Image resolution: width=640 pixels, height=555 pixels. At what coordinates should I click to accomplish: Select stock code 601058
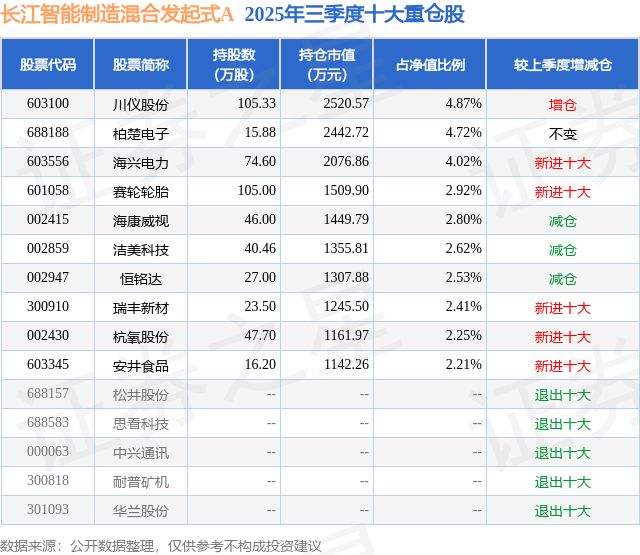[48, 190]
